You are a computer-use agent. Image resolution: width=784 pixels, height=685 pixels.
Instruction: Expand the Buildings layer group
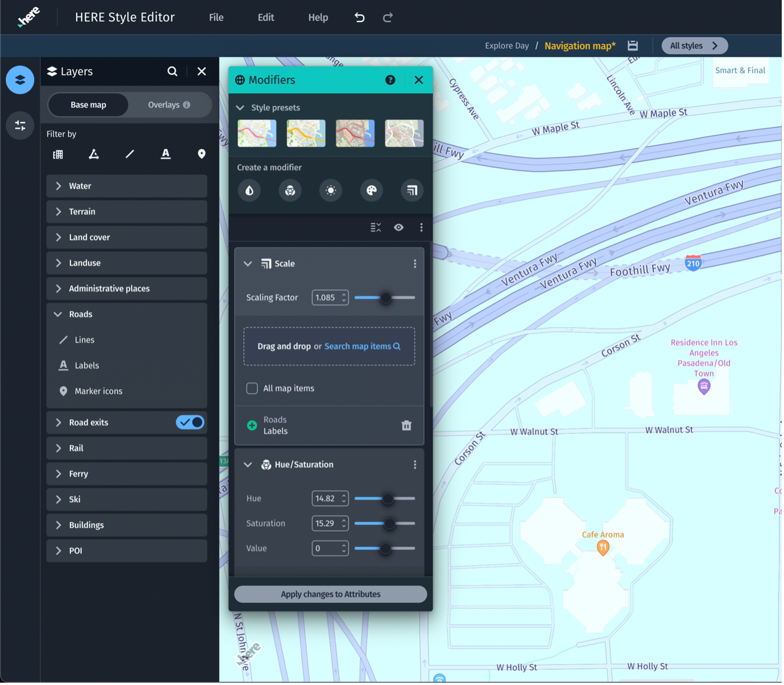point(127,525)
